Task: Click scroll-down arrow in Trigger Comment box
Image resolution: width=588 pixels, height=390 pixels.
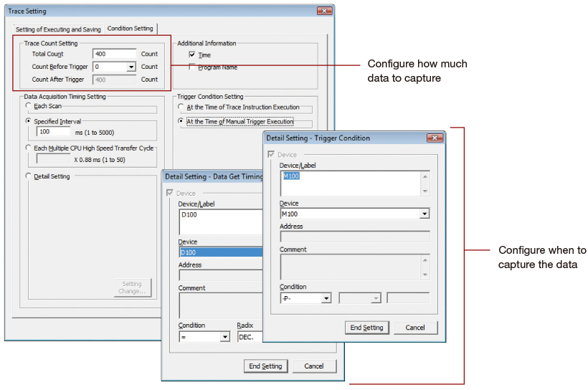Action: point(425,275)
